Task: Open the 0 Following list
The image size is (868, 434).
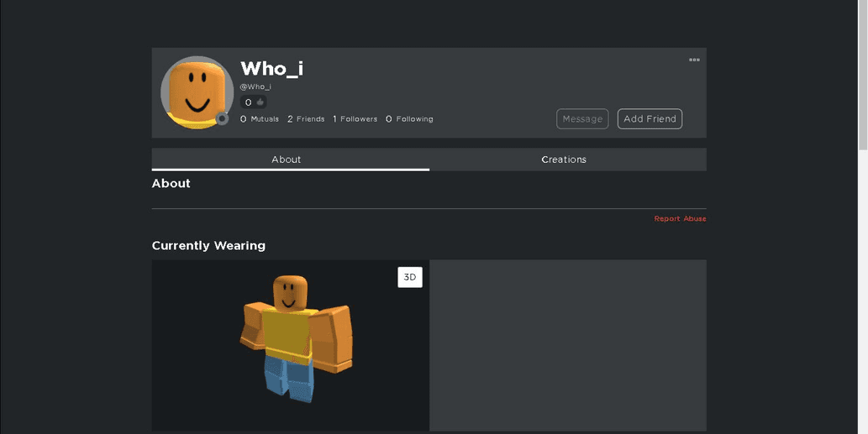Action: pyautogui.click(x=409, y=119)
